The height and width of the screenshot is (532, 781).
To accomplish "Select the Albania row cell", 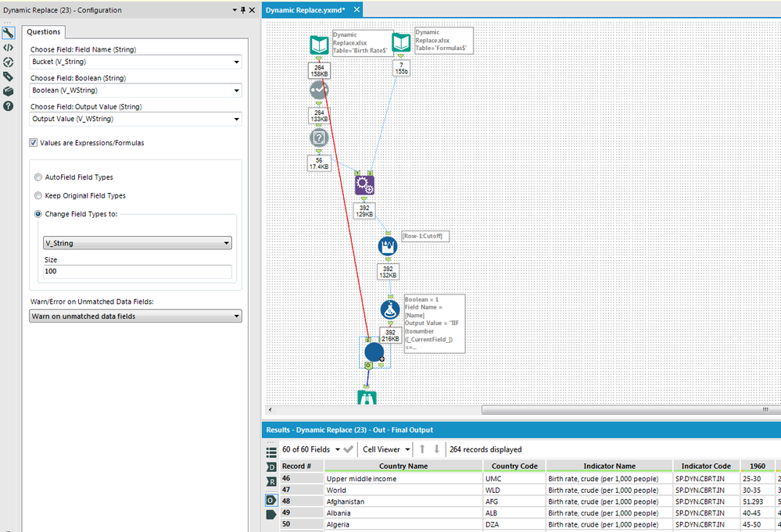I will click(403, 513).
